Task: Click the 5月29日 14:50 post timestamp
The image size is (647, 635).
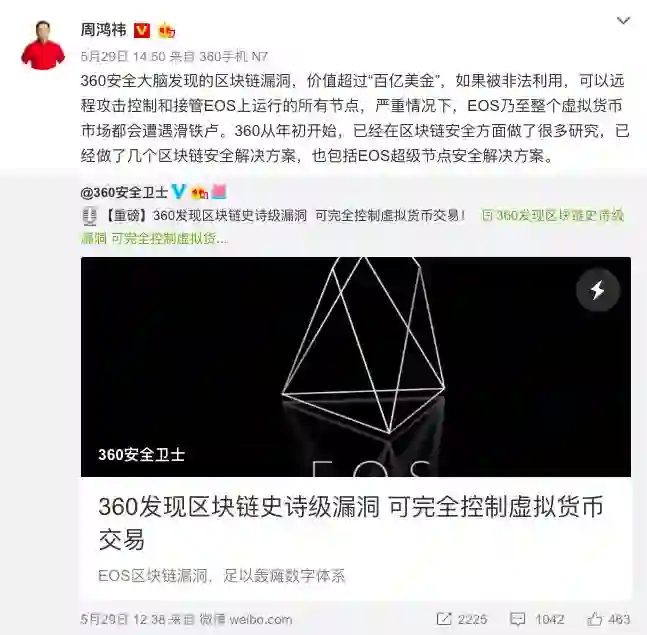Action: click(x=123, y=57)
